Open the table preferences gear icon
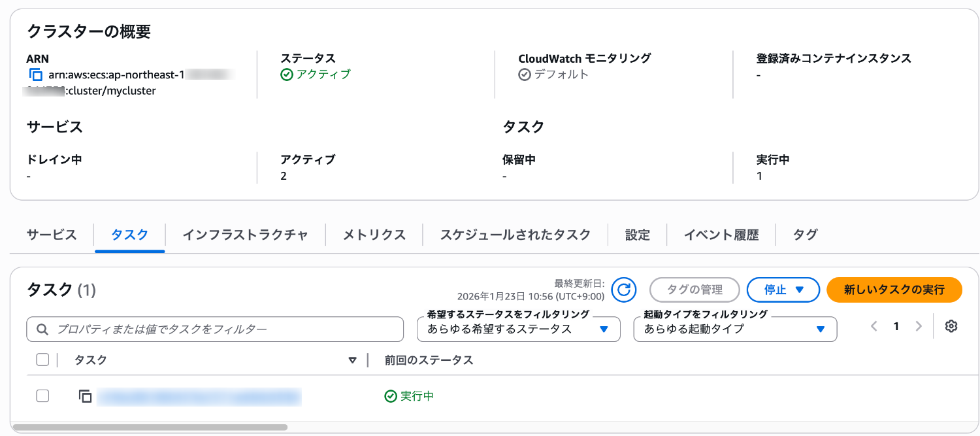The height and width of the screenshot is (436, 980). [952, 326]
